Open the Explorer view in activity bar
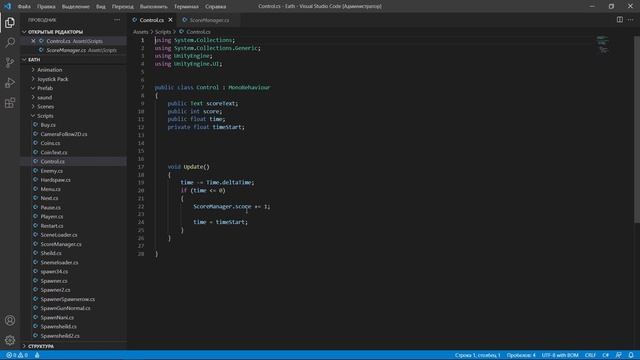The image size is (640, 360). [x=10, y=22]
